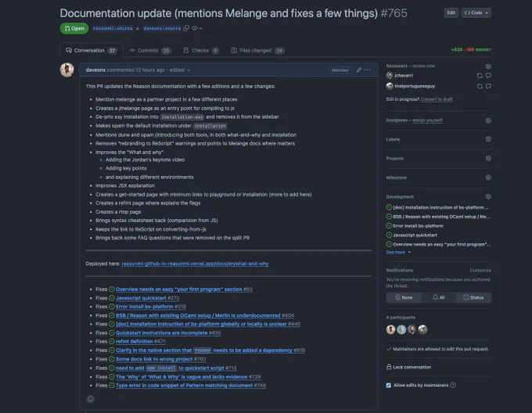Image resolution: width=532 pixels, height=413 pixels.
Task: Expand See more under Development
Action: tap(398, 253)
